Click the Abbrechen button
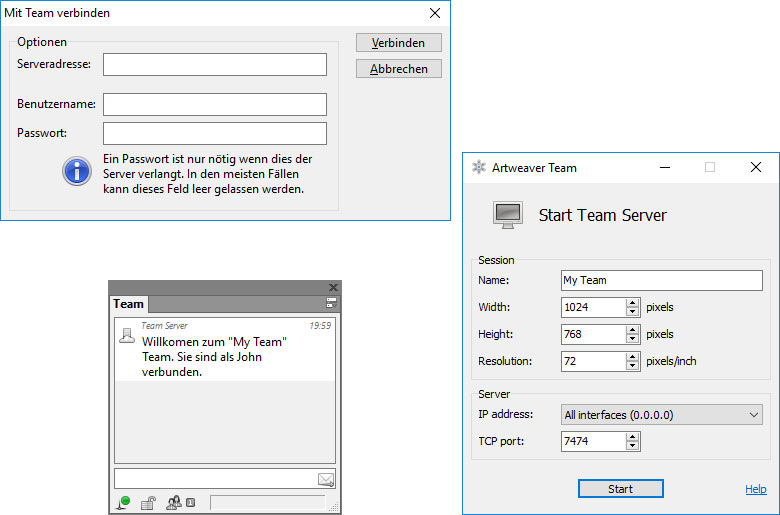The width and height of the screenshot is (780, 515). [x=398, y=69]
